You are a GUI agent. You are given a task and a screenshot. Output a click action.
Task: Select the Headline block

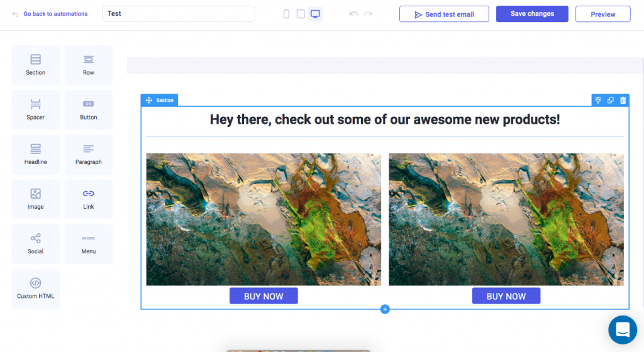tap(36, 155)
